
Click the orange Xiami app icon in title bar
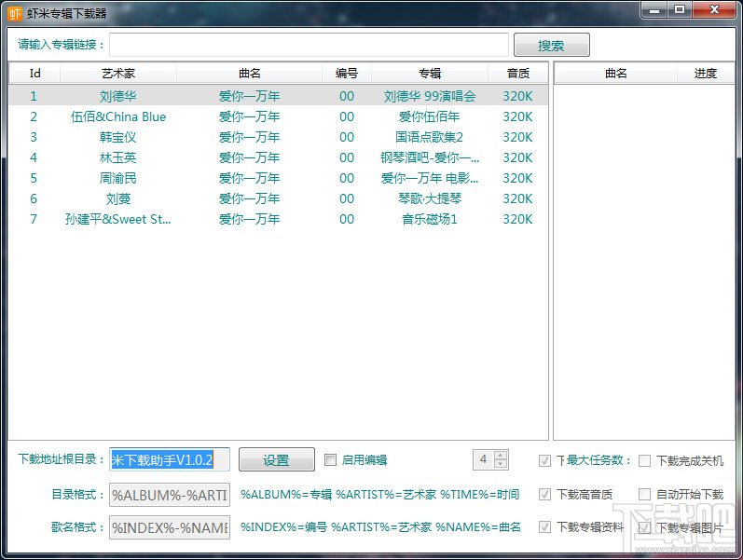pos(15,13)
